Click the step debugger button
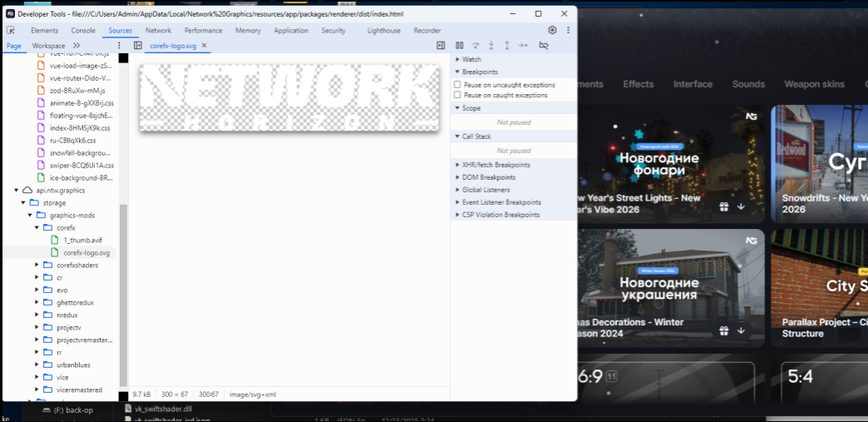868x422 pixels. 523,46
